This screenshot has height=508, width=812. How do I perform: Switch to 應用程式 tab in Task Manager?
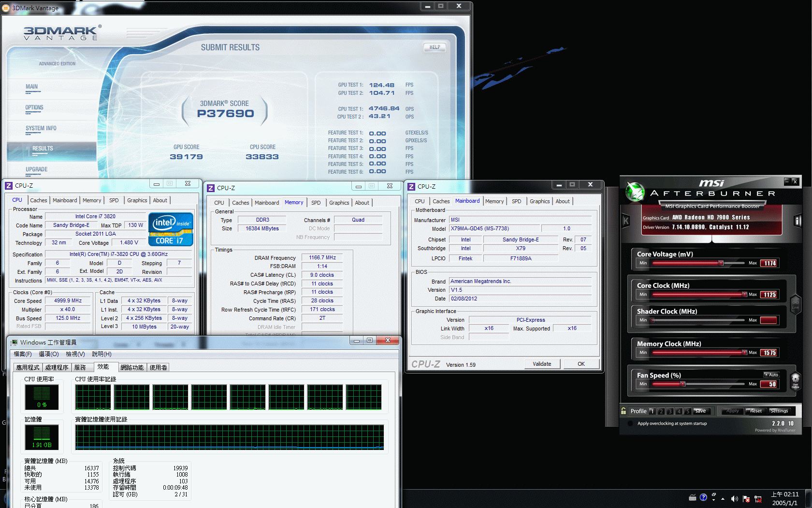coord(28,368)
